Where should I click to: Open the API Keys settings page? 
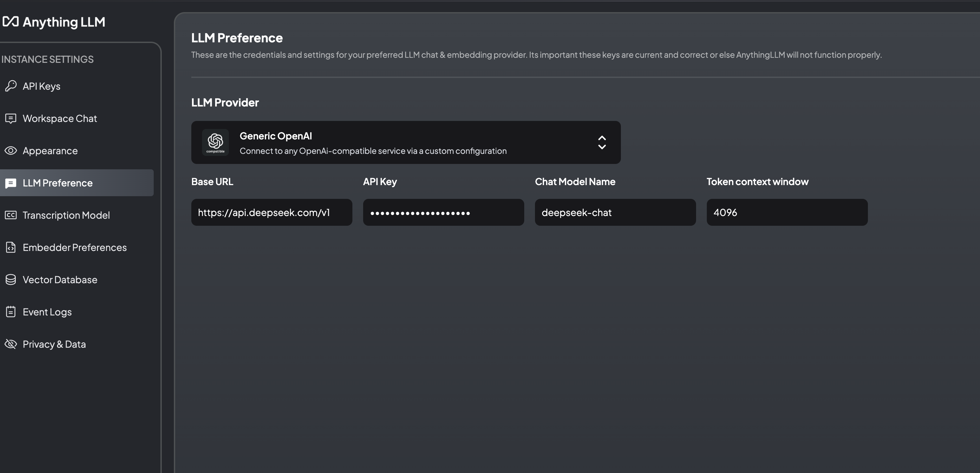tap(77, 86)
